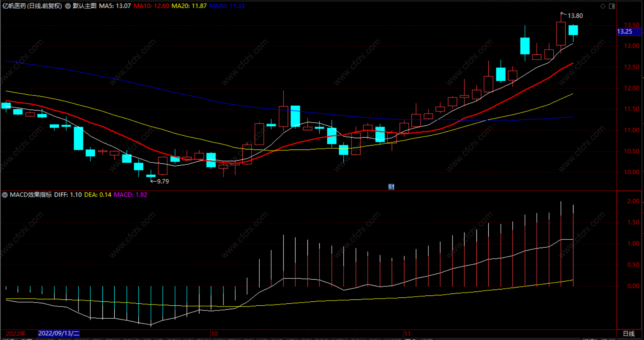Click the 2.00 MACD axis value
644x340 pixels.
(x=633, y=202)
